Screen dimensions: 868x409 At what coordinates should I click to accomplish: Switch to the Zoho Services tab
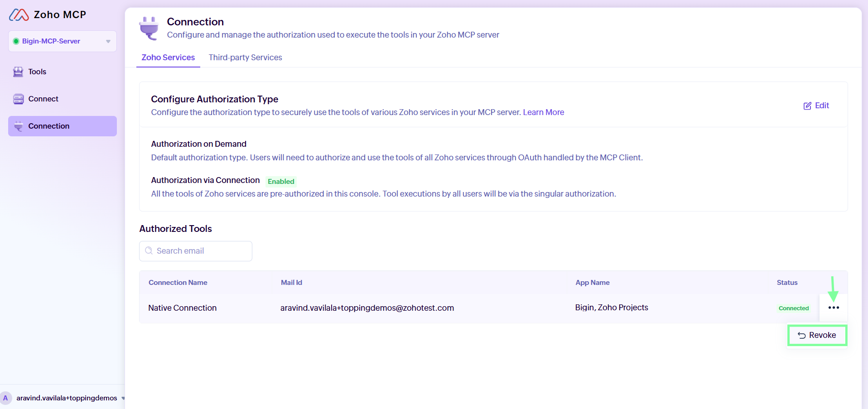pyautogui.click(x=168, y=58)
